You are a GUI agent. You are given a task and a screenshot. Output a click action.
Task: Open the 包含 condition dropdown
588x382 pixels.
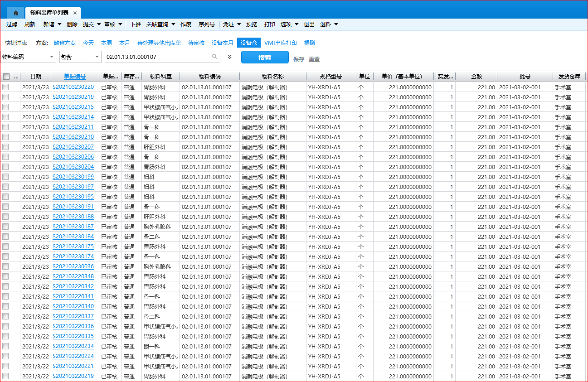click(x=97, y=57)
